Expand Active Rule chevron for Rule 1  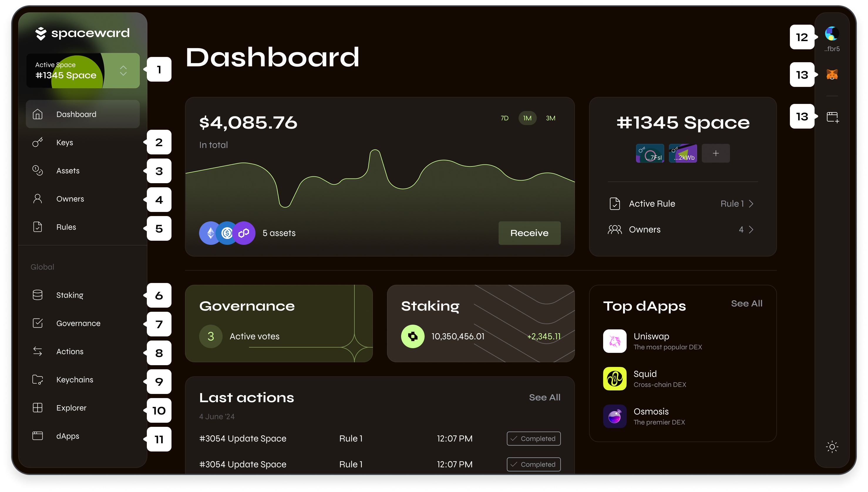coord(751,204)
